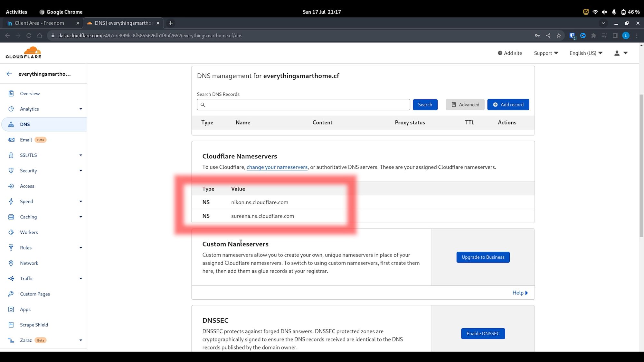The image size is (644, 362).
Task: Select the DNS everythingsmarthome tab
Action: click(123, 23)
